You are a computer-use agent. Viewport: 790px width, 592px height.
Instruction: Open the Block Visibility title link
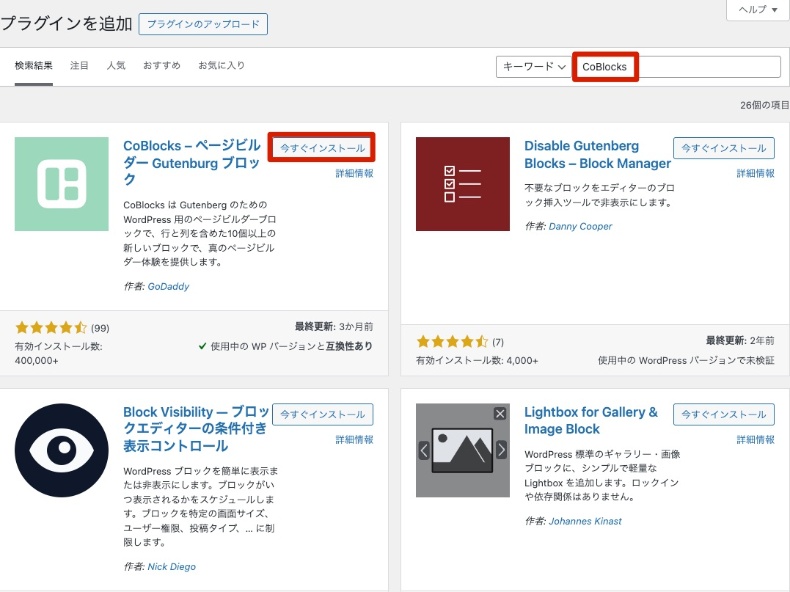click(196, 429)
